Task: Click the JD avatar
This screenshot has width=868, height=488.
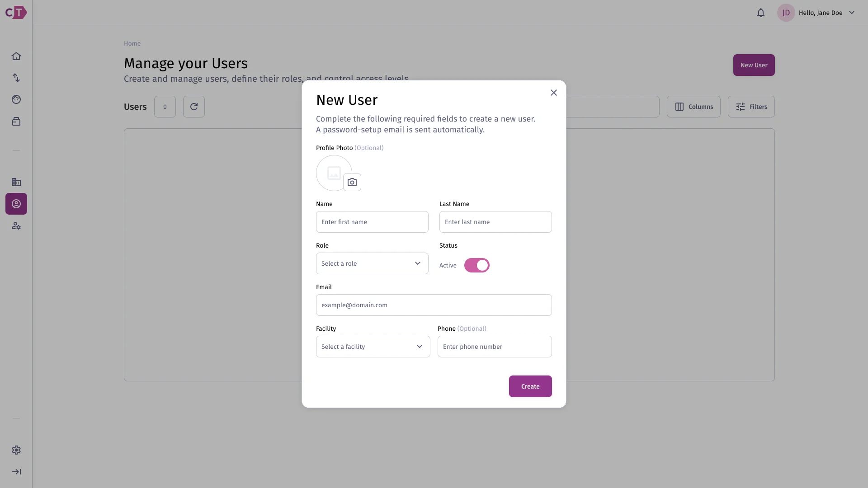Action: (786, 13)
